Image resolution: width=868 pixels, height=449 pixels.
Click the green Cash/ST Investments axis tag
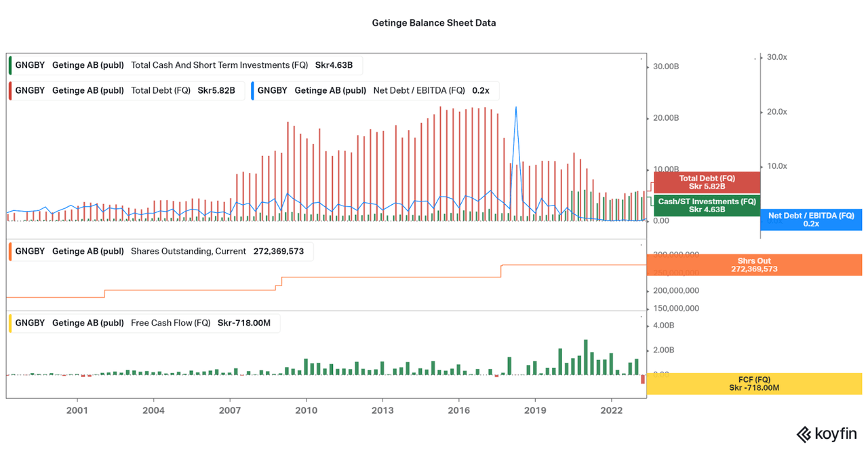coord(707,206)
